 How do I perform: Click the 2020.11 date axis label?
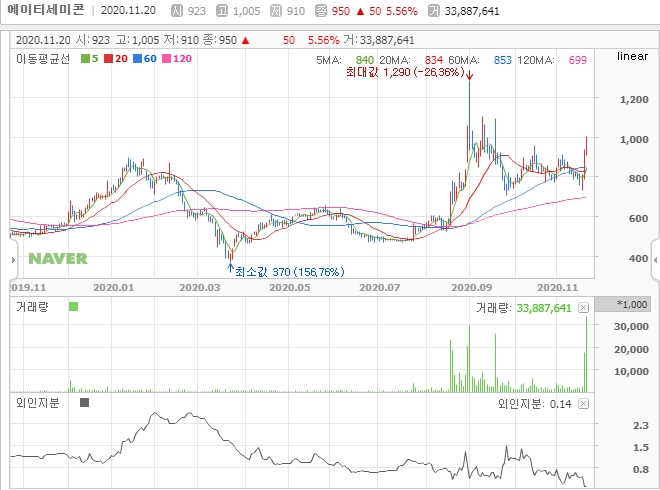[x=557, y=288]
